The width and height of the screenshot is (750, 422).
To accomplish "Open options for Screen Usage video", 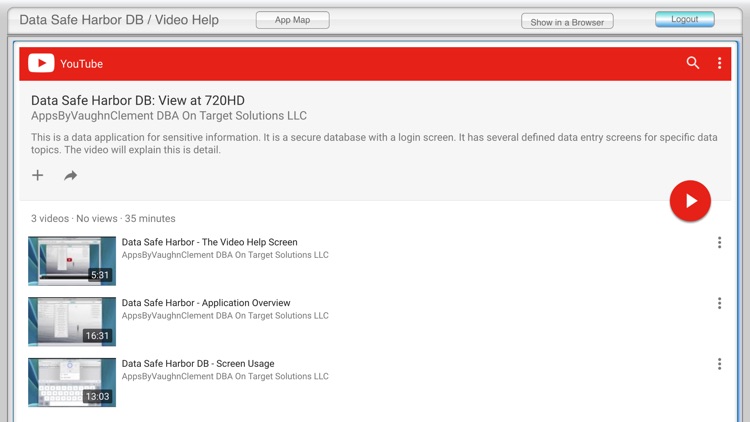I will [x=719, y=364].
